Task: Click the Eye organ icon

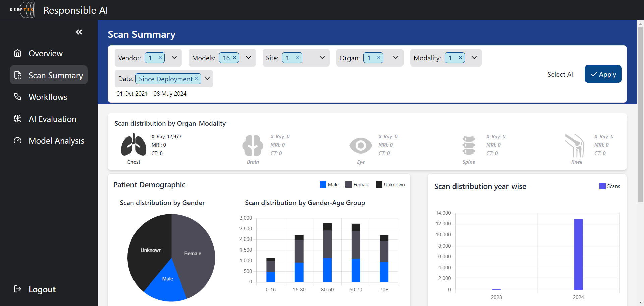Action: [361, 145]
